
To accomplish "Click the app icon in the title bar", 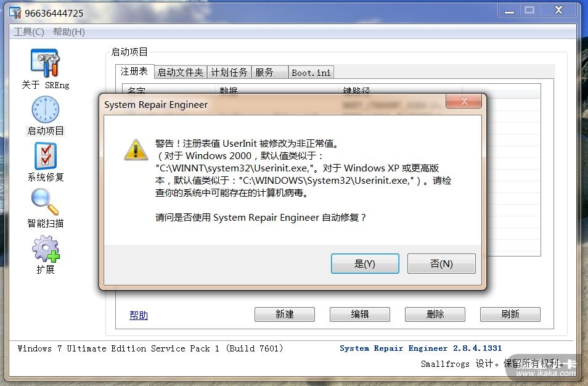I will pos(15,13).
